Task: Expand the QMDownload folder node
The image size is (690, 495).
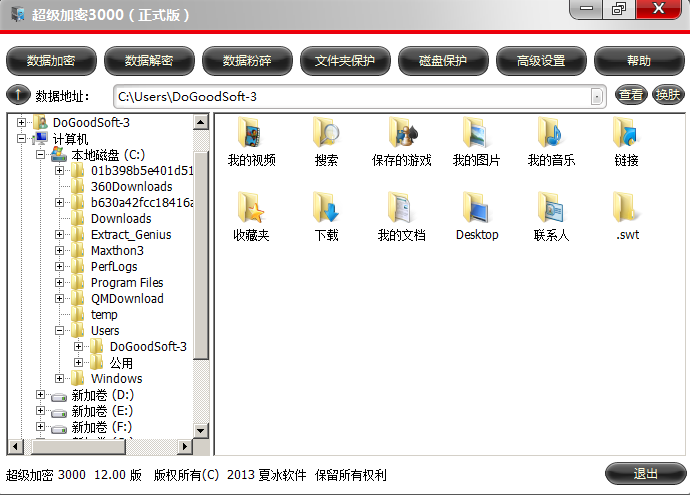Action: point(59,298)
